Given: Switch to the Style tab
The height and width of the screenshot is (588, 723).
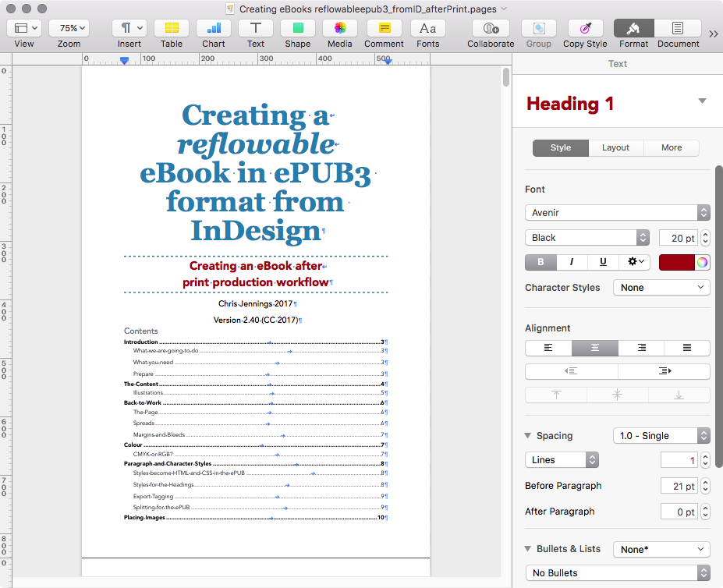Looking at the screenshot, I should point(561,147).
